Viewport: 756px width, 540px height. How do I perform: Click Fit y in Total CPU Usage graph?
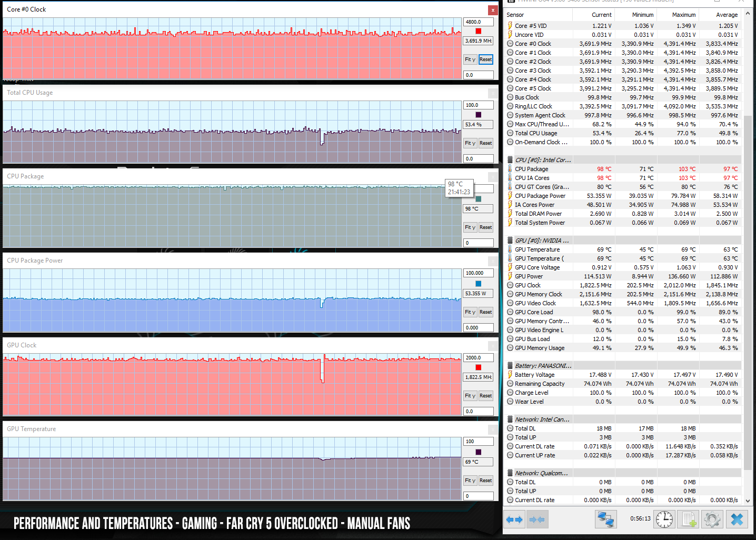tap(470, 143)
